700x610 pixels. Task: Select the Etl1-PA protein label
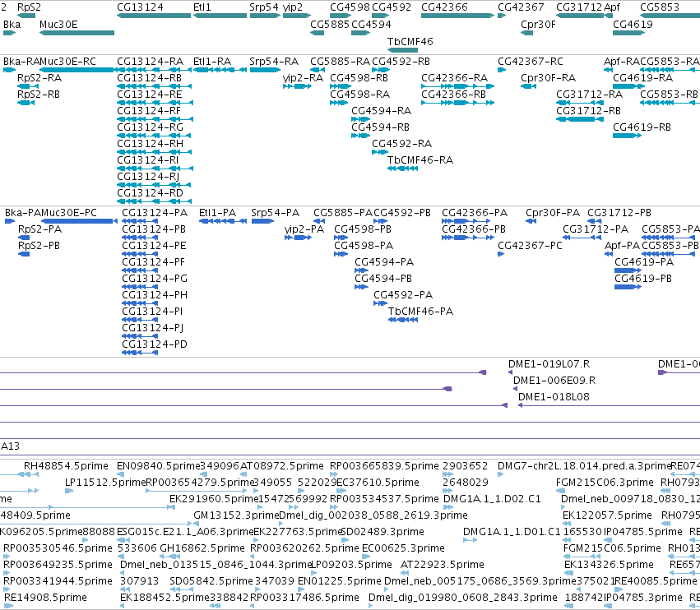217,213
